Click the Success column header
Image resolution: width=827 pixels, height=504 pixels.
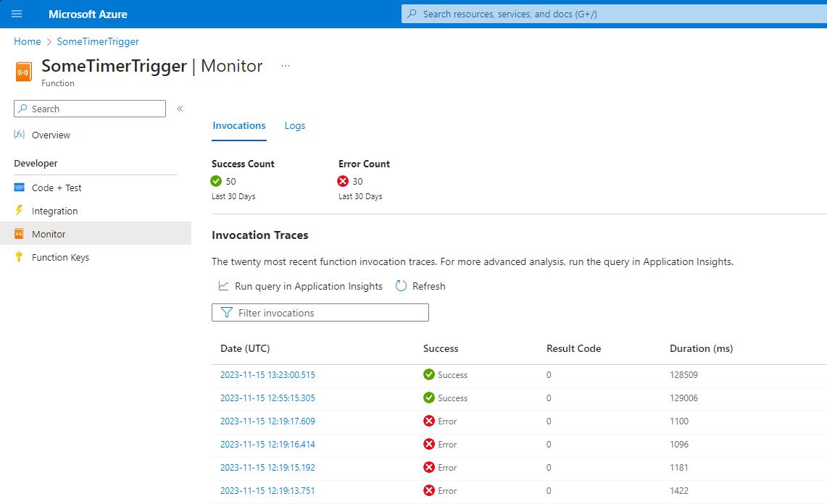click(x=441, y=348)
